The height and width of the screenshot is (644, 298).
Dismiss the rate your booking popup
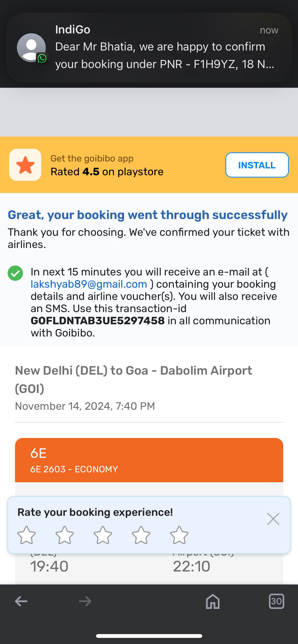[x=273, y=519]
